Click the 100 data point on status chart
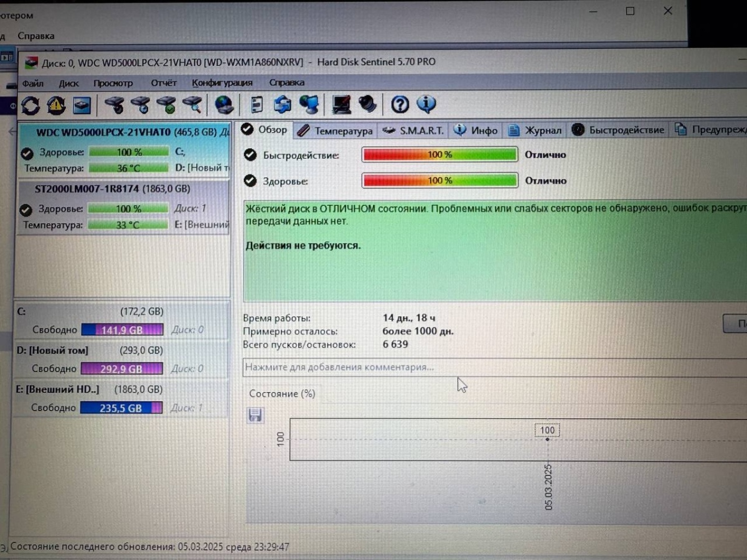Screen dimensions: 747x560 tap(547, 439)
